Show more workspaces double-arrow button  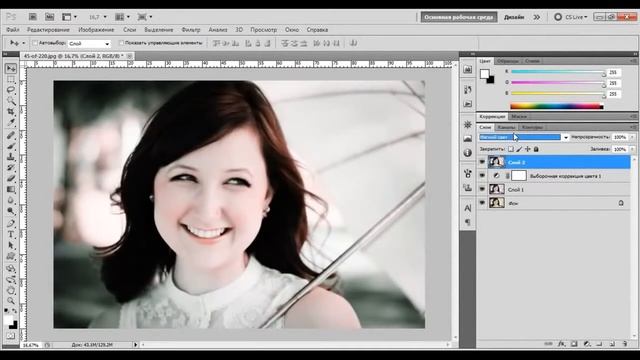tap(536, 17)
